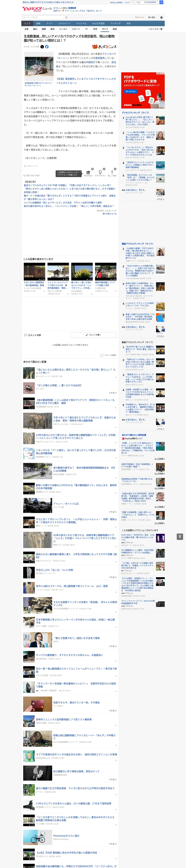The height and width of the screenshot is (868, 186).
Task: Click the ログイン link
Action: 57,11
